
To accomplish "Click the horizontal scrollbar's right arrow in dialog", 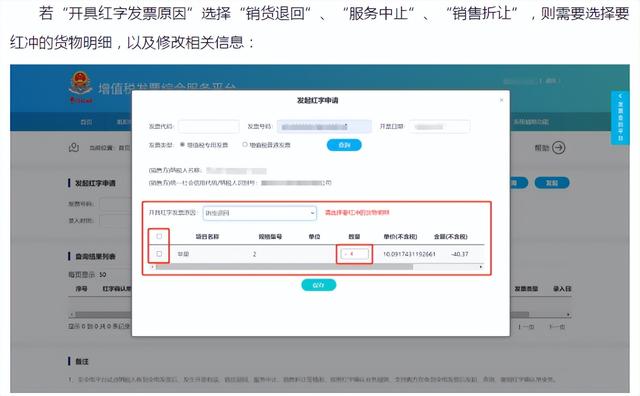I will pos(481,267).
